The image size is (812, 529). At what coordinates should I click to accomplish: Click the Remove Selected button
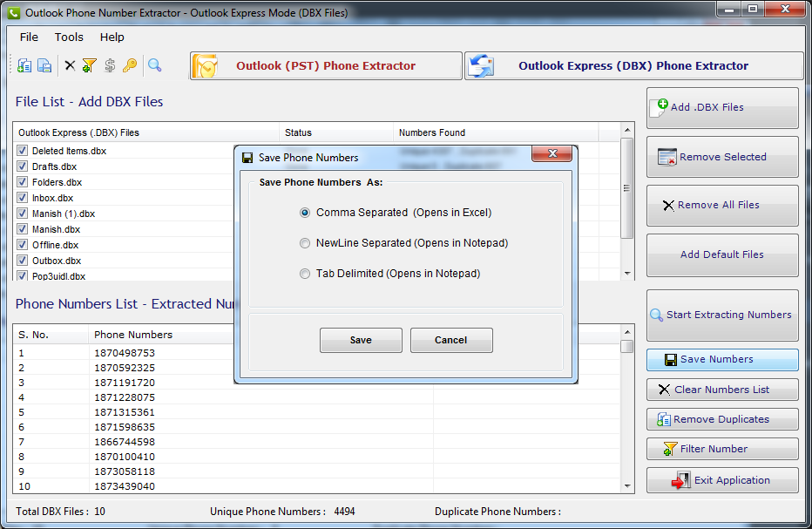coord(722,157)
